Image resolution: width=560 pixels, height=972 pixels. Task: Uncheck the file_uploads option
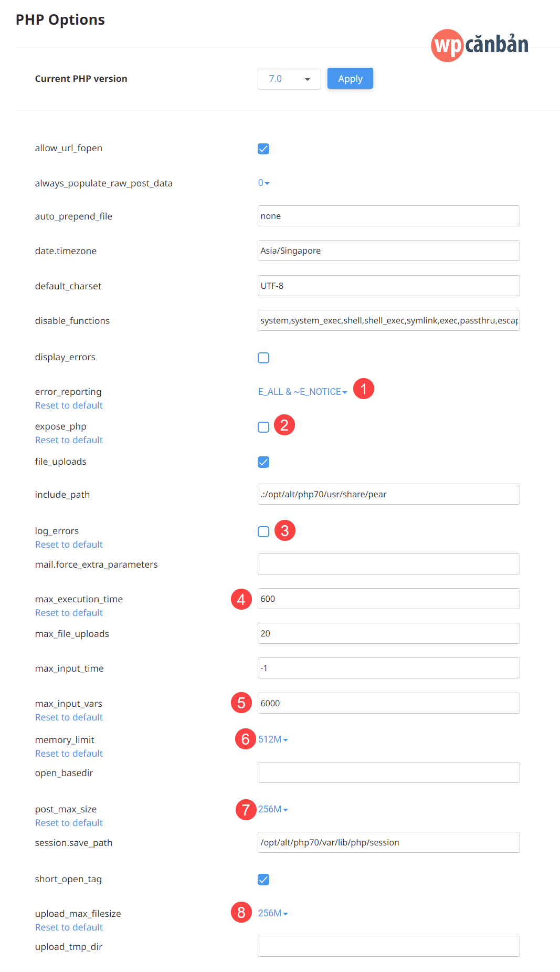coord(263,462)
